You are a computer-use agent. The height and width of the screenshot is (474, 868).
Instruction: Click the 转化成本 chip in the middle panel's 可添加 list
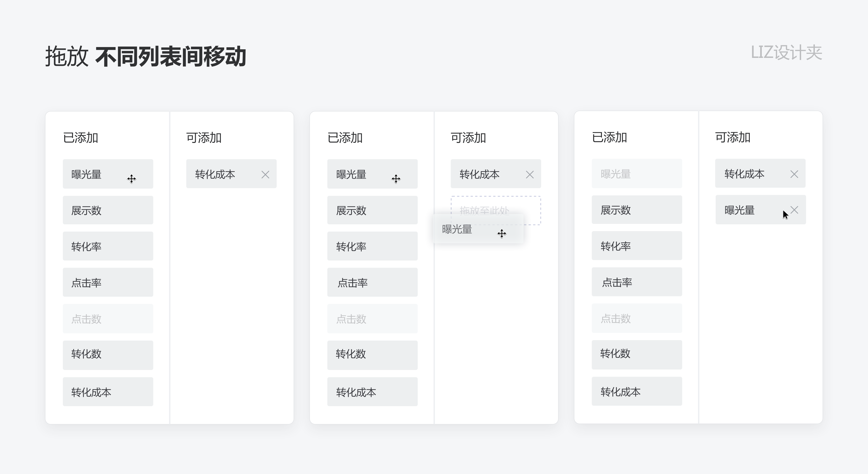(496, 174)
